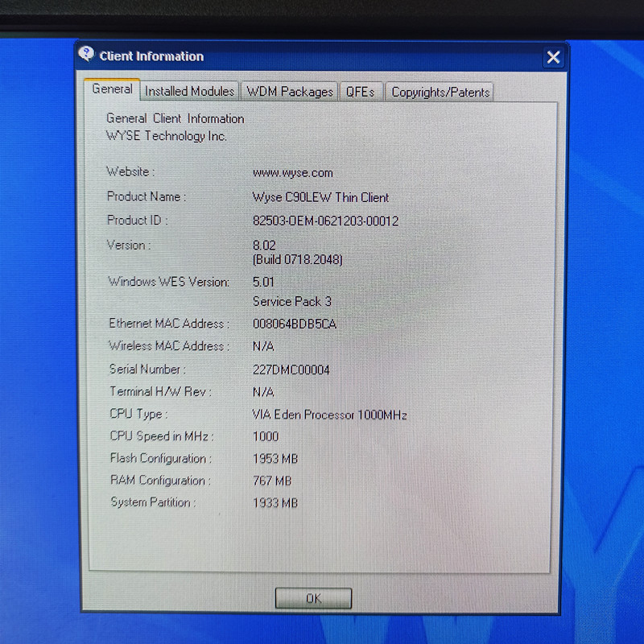The width and height of the screenshot is (644, 644).
Task: Select the serial number 227DMC00004
Action: pyautogui.click(x=291, y=369)
